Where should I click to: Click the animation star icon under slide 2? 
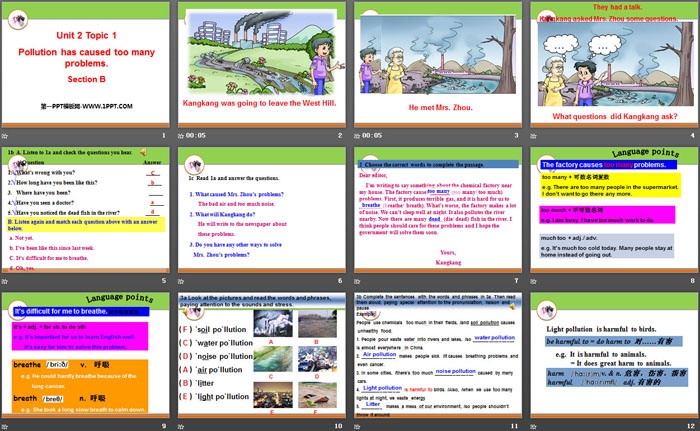pyautogui.click(x=183, y=135)
